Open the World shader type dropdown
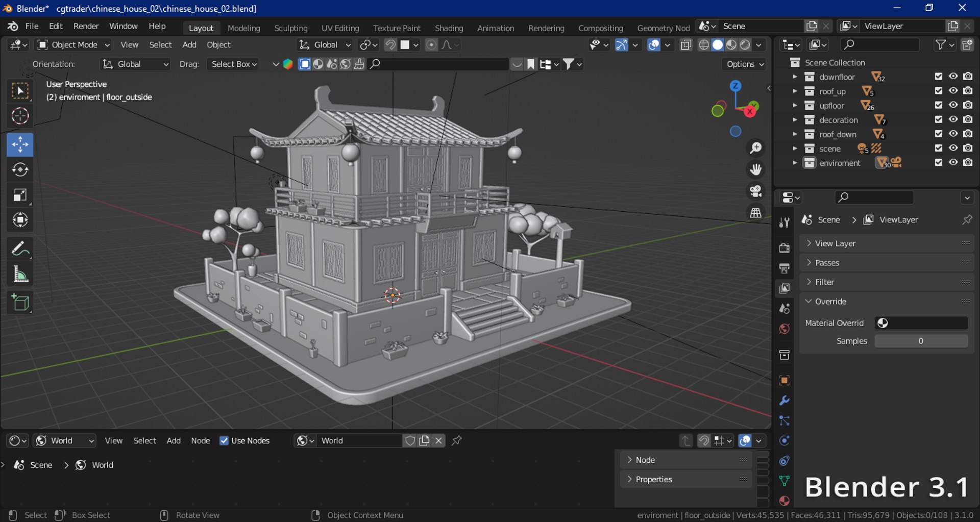 tap(64, 440)
